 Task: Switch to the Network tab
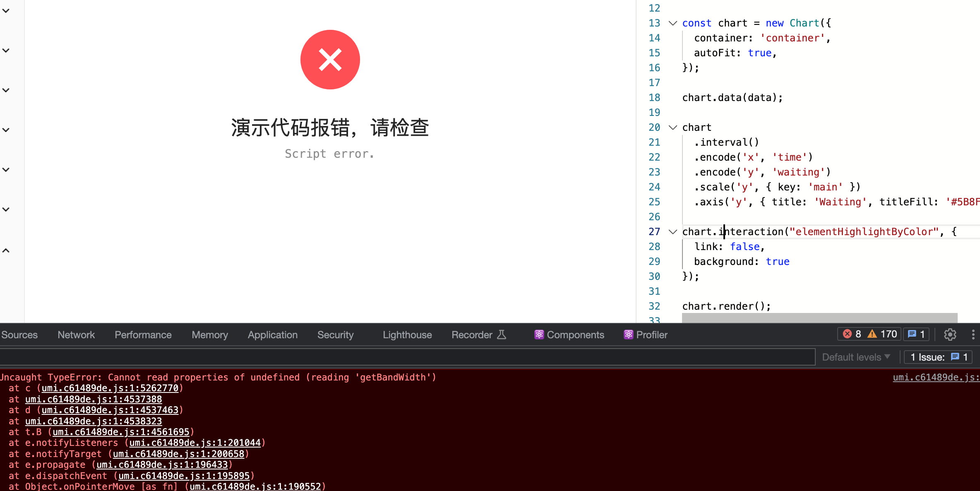(x=76, y=335)
